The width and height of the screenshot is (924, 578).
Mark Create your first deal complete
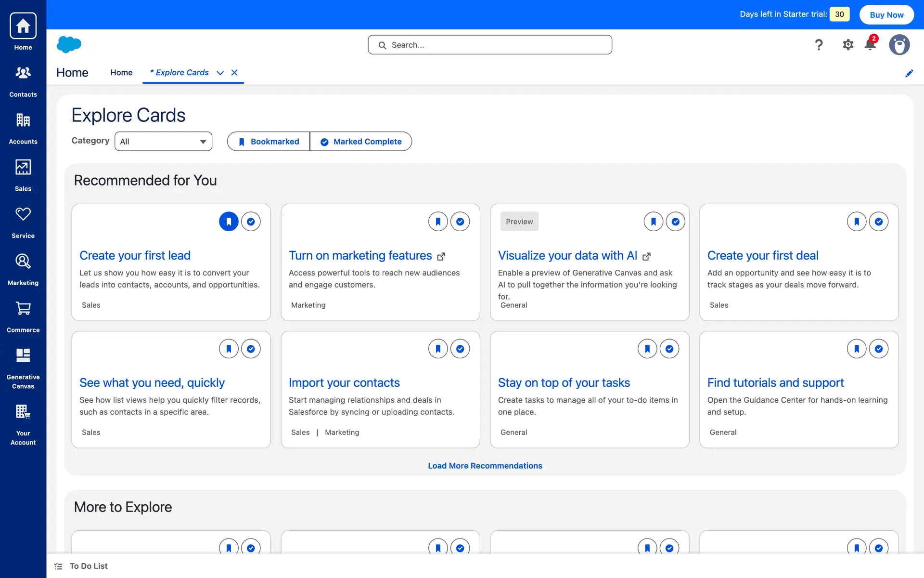[x=879, y=222]
